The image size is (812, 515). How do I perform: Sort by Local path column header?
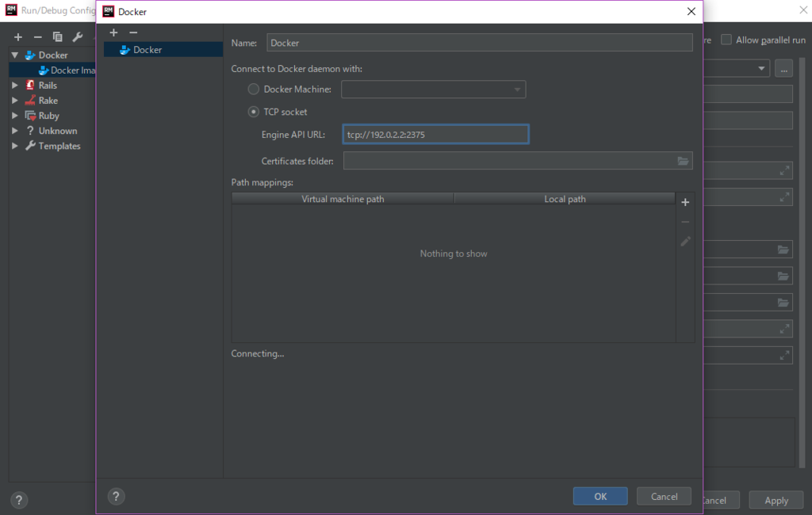click(x=565, y=199)
